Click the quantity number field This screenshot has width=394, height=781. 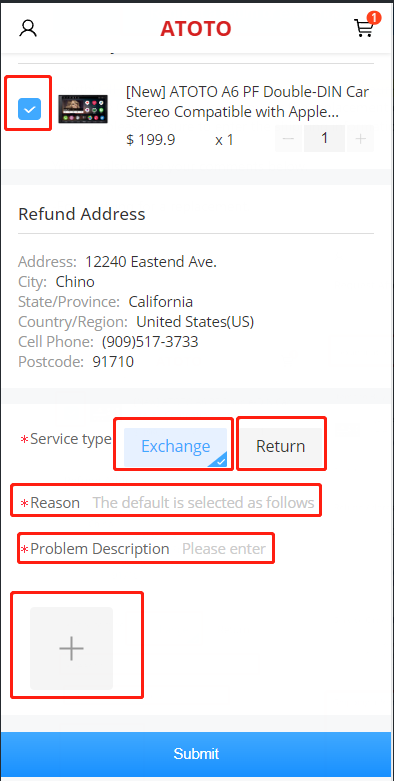click(324, 138)
